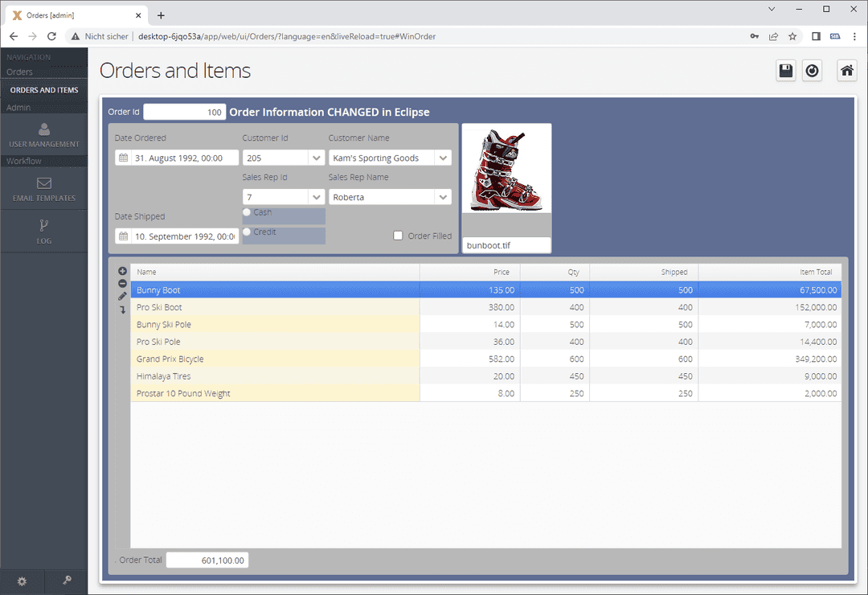This screenshot has height=595, width=868.
Task: Open the Date Ordered calendar picker
Action: (122, 157)
